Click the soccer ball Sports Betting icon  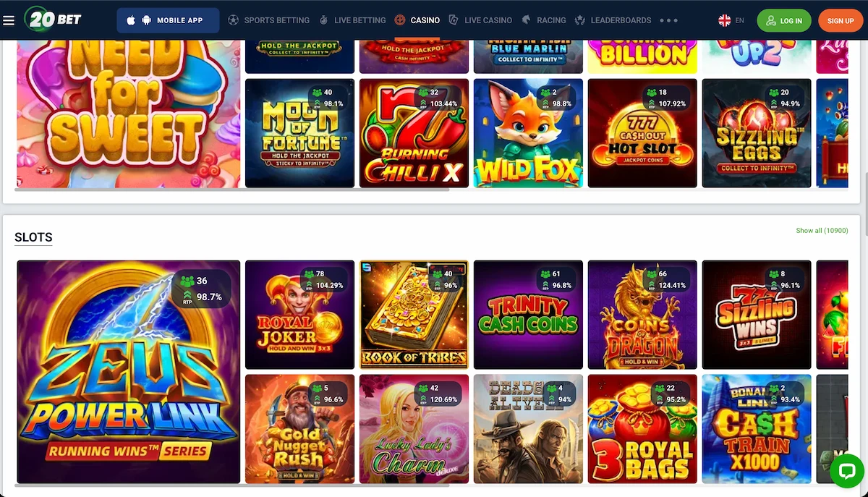233,20
